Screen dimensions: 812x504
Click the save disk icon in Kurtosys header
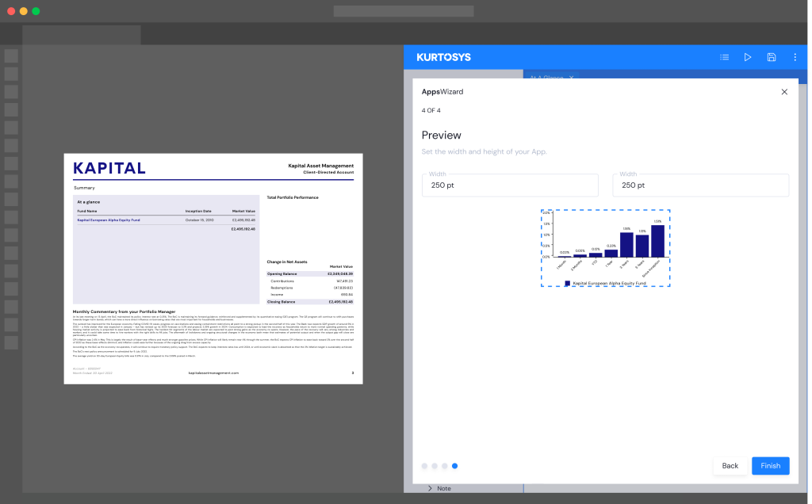coord(771,57)
